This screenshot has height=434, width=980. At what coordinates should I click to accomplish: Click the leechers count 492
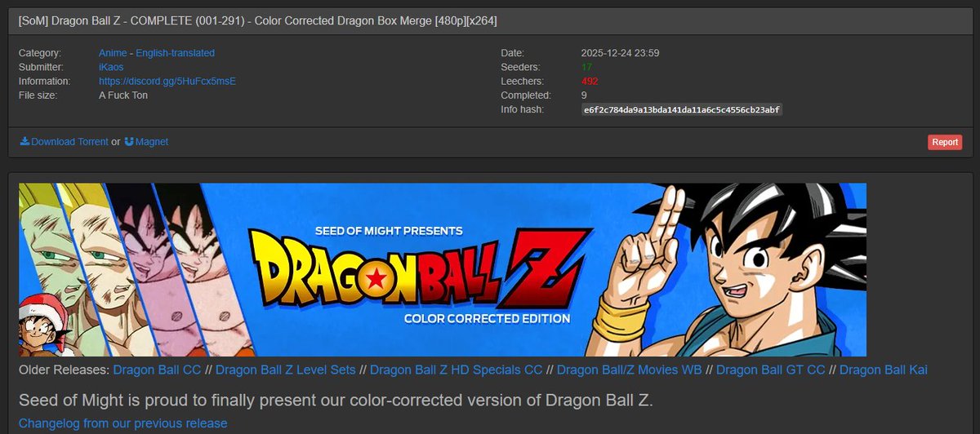pos(590,82)
